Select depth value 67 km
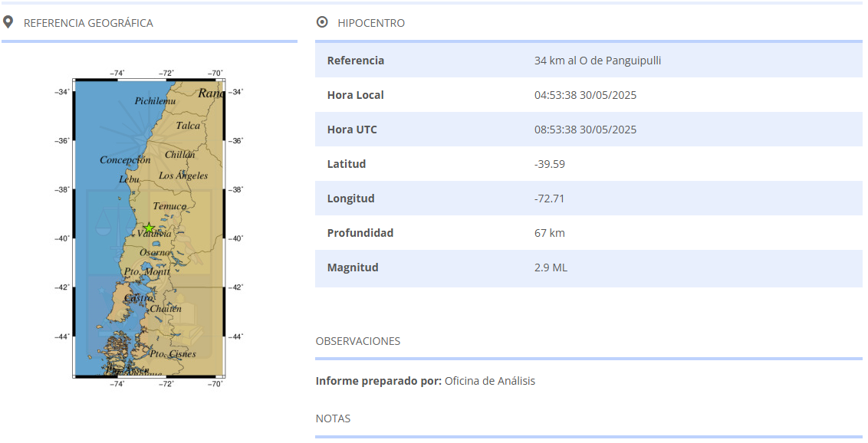The height and width of the screenshot is (443, 868). [x=550, y=233]
